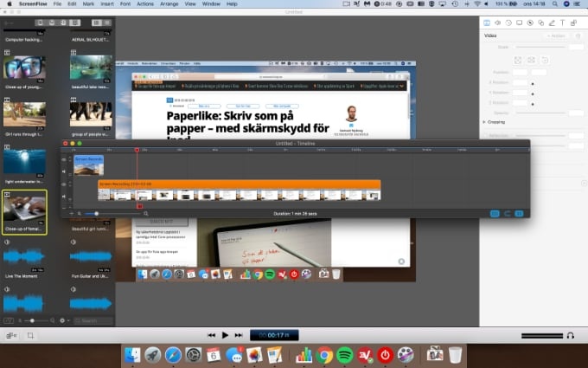Viewport: 588px width, 368px height.
Task: Mute the orange clip track speaker
Action: [64, 196]
